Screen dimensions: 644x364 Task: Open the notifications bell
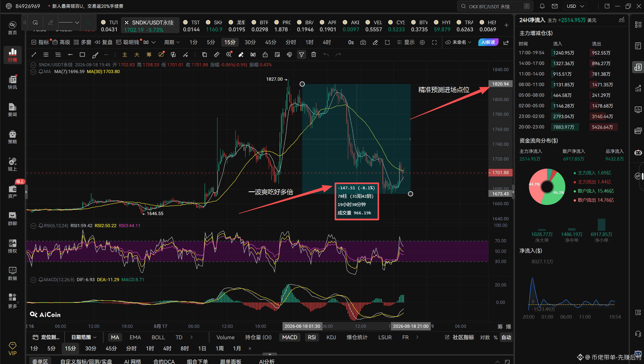tap(542, 6)
